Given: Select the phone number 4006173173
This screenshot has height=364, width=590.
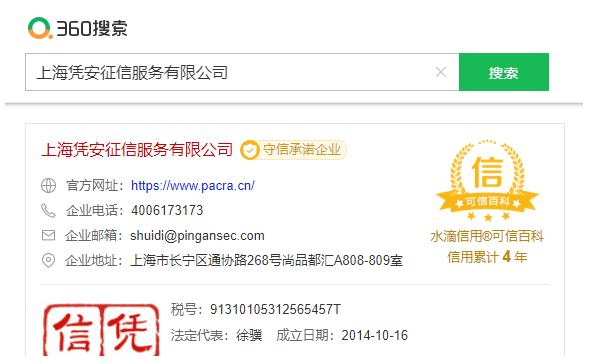Looking at the screenshot, I should point(167,210).
